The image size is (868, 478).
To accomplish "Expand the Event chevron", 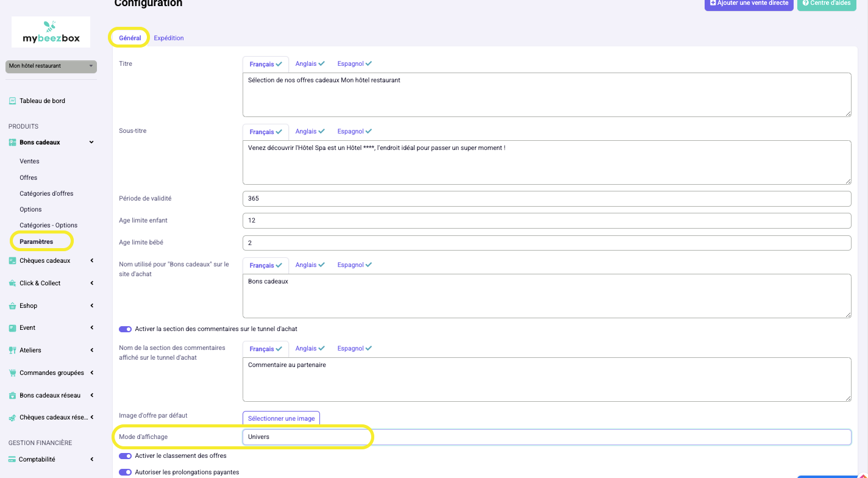I will 91,327.
